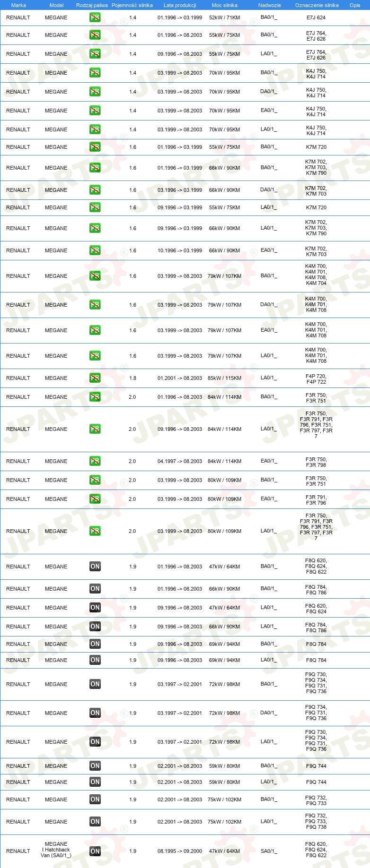
Task: Click the '08.1995 -> 09.2000' production years cell
Action: [180, 851]
